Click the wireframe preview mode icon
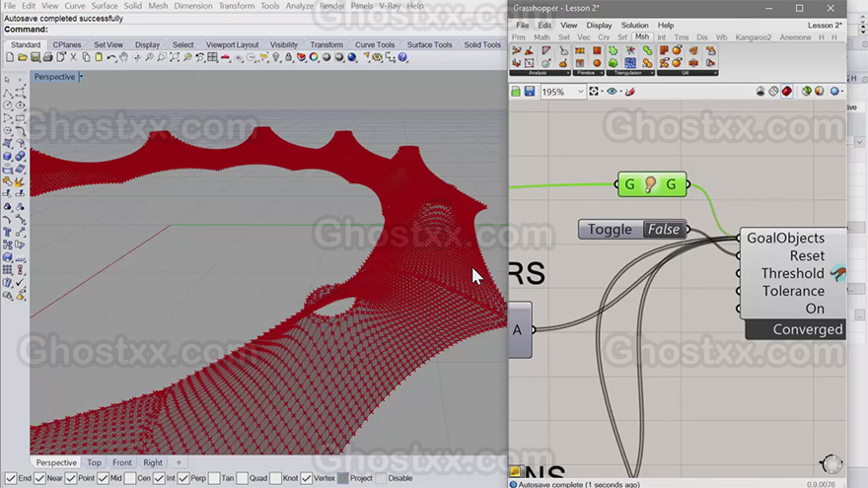This screenshot has height=488, width=868. 773,92
